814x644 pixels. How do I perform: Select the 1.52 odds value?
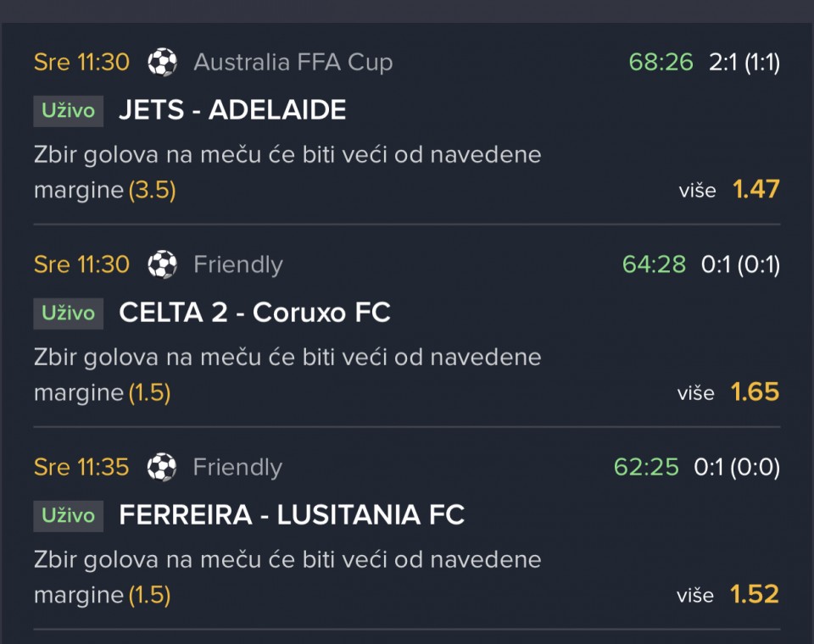(x=755, y=594)
